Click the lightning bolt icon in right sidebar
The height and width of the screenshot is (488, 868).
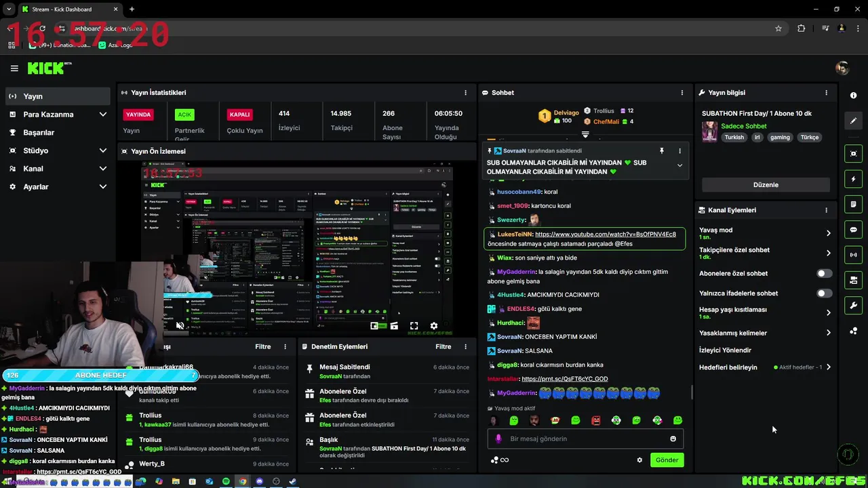(853, 179)
